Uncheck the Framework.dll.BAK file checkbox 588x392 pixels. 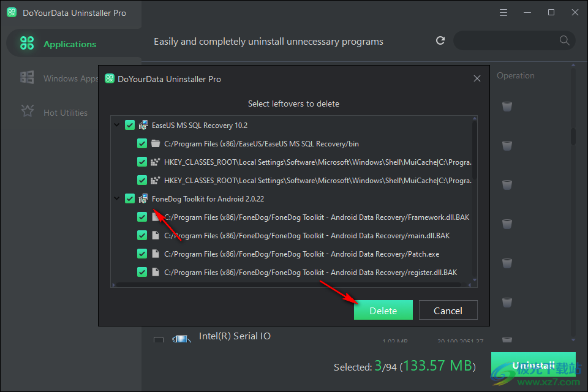[x=141, y=217]
